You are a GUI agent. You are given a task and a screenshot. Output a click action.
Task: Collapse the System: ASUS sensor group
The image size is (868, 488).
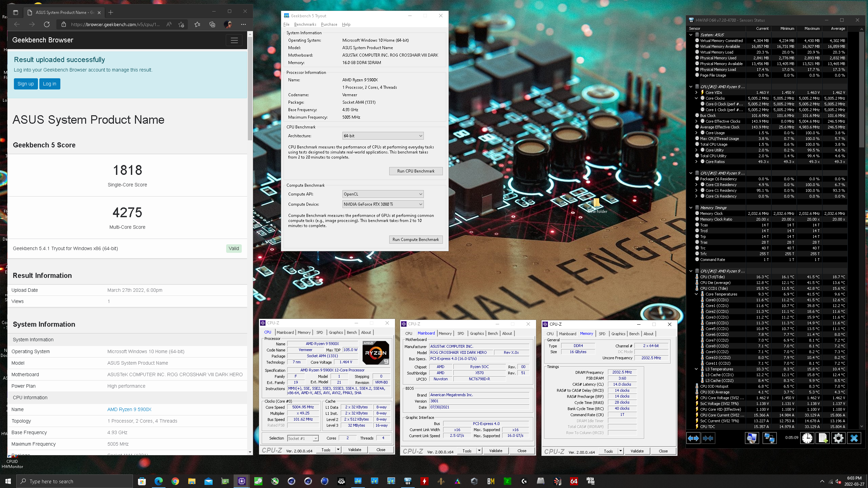tap(691, 35)
